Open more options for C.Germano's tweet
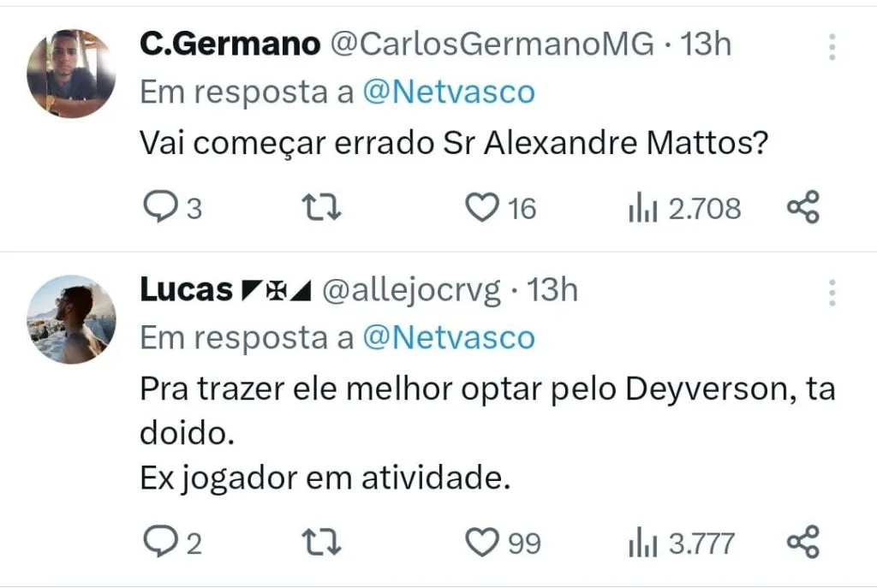The width and height of the screenshot is (877, 588). point(832,48)
